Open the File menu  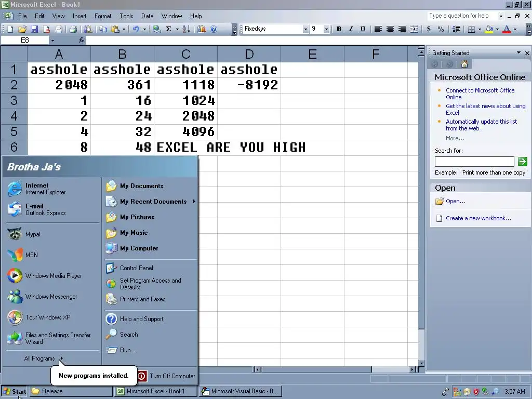[x=22, y=16]
